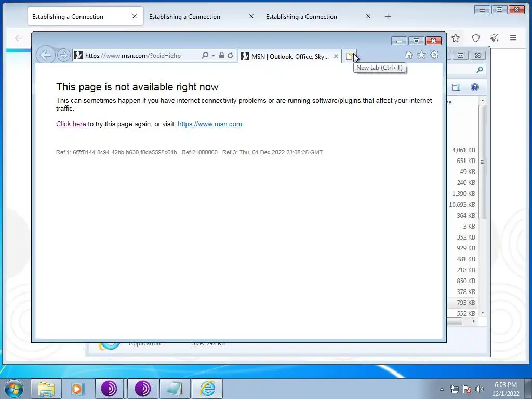This screenshot has width=532, height=399.
Task: Switch to third Establishing a Connection tab
Action: pos(319,16)
